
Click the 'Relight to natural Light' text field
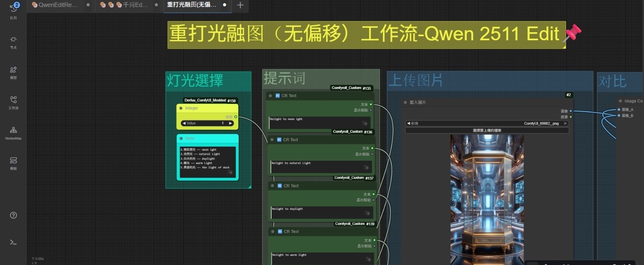(x=321, y=167)
